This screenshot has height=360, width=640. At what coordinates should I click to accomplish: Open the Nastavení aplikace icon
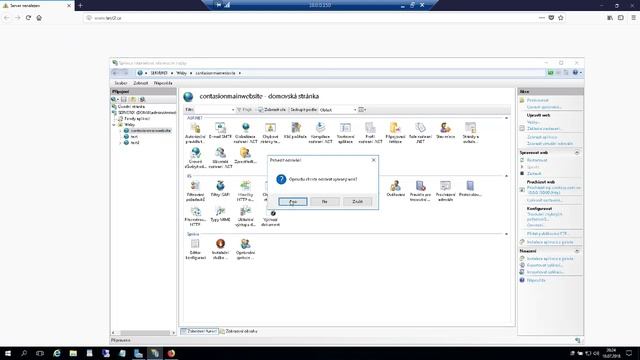[345, 132]
